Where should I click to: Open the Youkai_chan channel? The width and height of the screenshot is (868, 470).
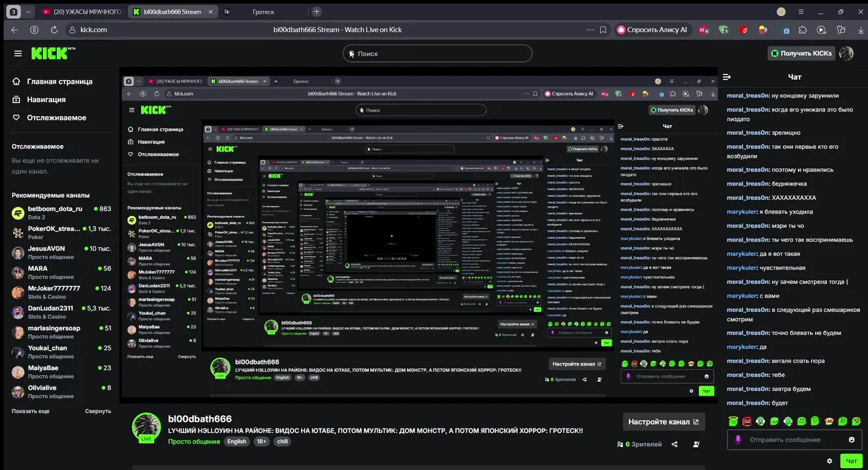[61, 352]
